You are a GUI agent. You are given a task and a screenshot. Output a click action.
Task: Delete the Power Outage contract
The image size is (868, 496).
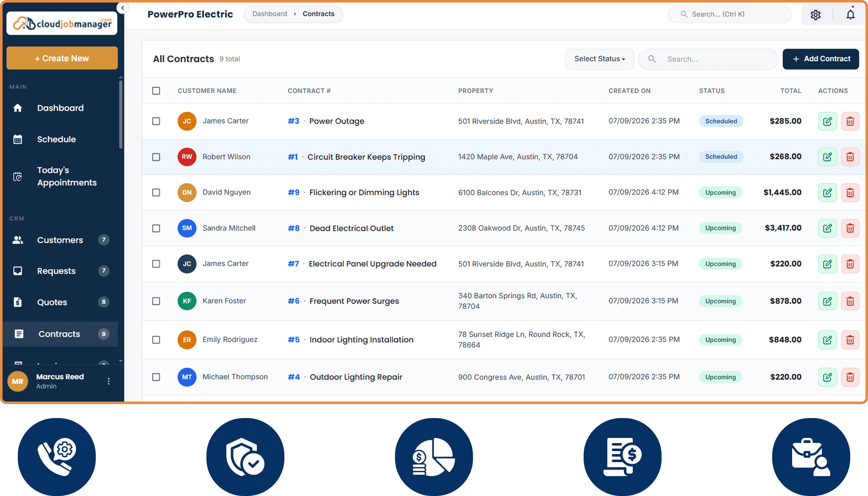(x=850, y=121)
